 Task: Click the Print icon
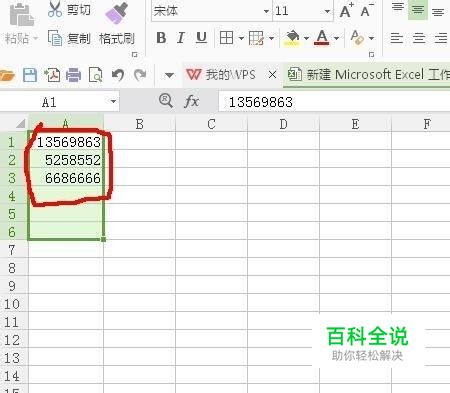[x=73, y=75]
